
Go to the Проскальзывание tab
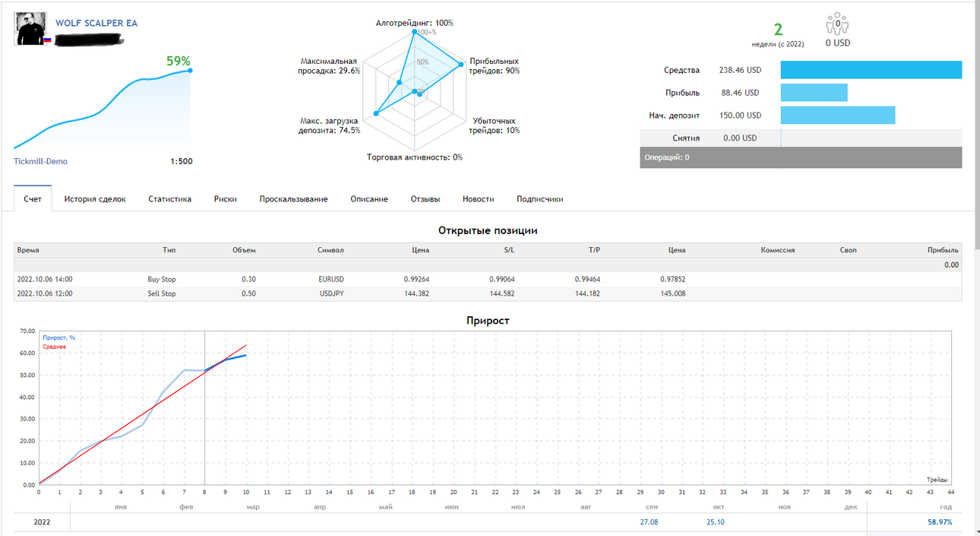pyautogui.click(x=293, y=198)
